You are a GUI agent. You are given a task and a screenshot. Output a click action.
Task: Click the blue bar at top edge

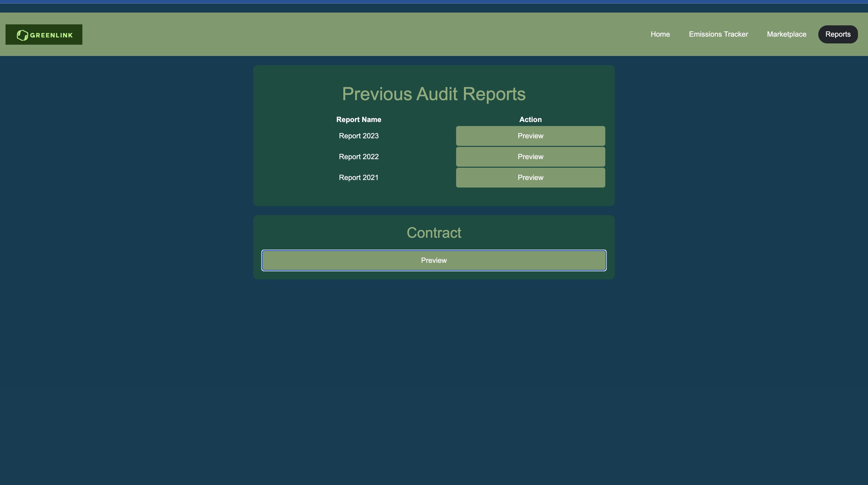point(434,1)
